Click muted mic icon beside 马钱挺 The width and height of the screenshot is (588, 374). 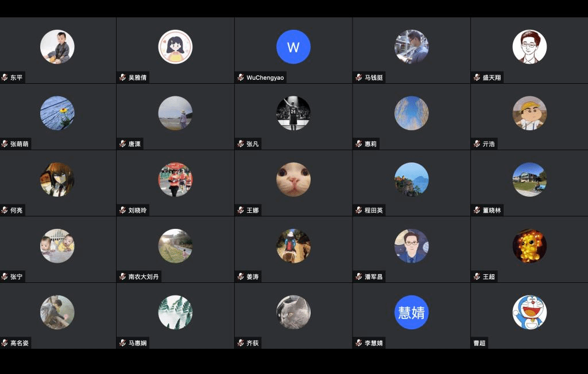(359, 77)
